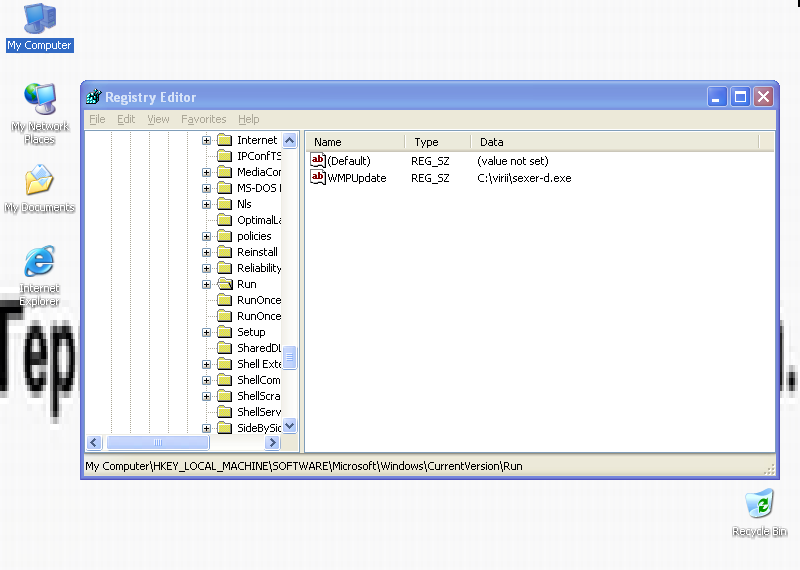Expand the Reinstall key
The width and height of the screenshot is (800, 570).
(x=206, y=252)
